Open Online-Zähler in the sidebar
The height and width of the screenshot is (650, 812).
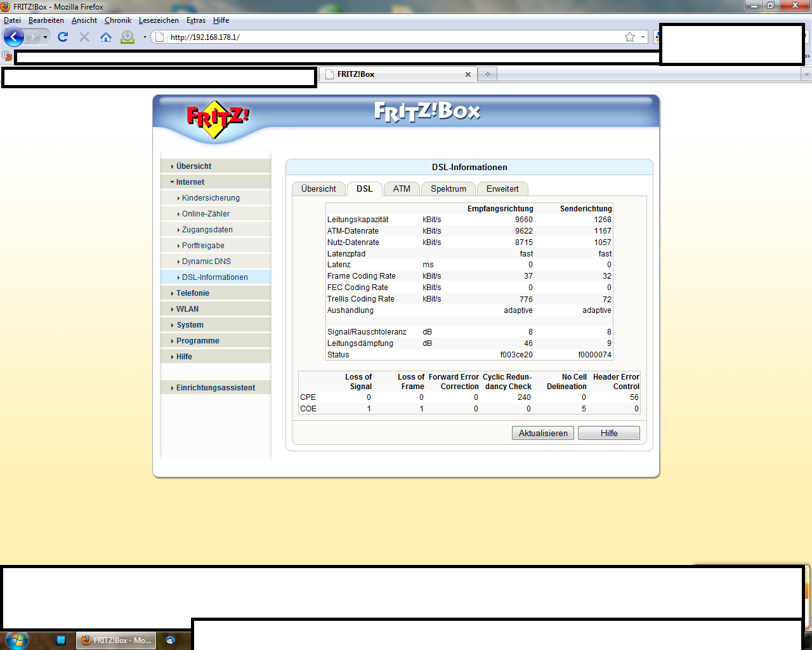coord(216,214)
